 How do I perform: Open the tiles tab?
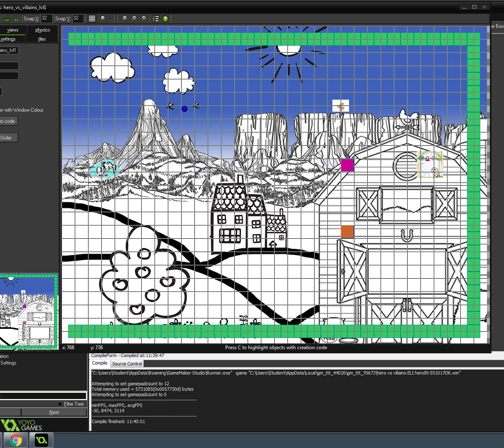[42, 39]
